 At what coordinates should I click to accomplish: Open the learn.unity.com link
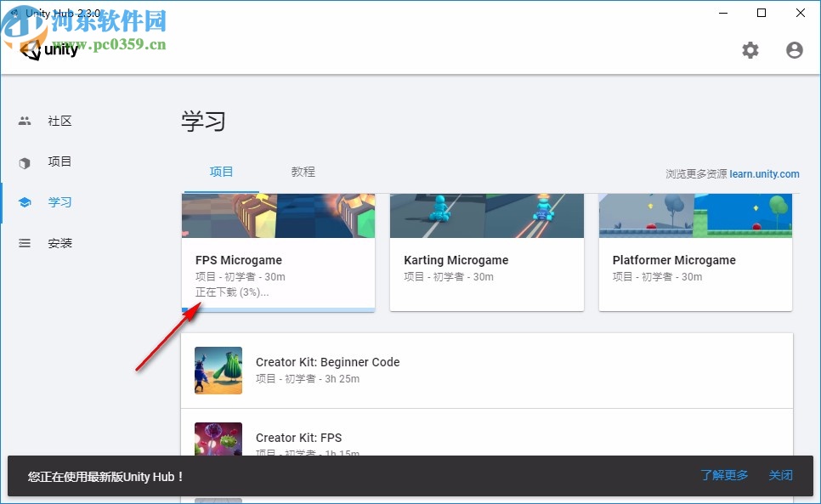[764, 173]
